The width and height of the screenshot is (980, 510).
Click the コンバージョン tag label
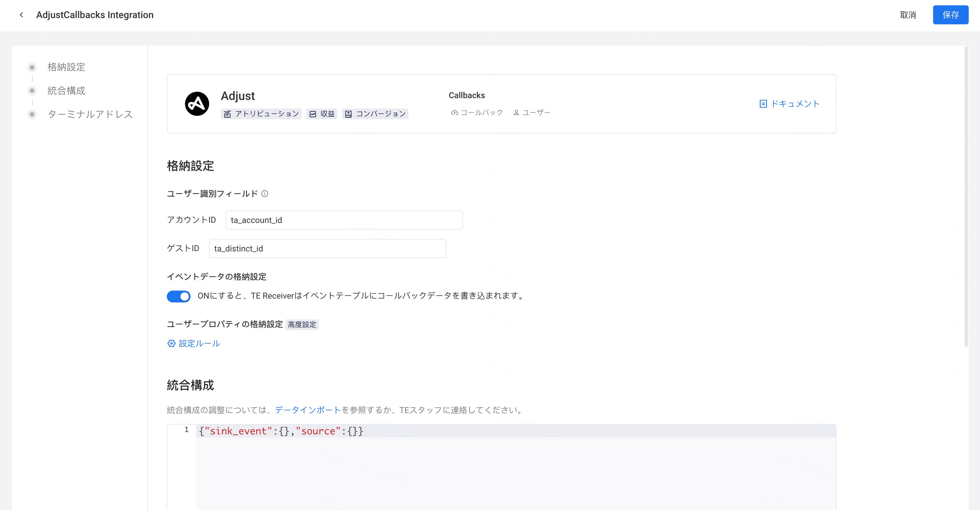click(x=381, y=114)
